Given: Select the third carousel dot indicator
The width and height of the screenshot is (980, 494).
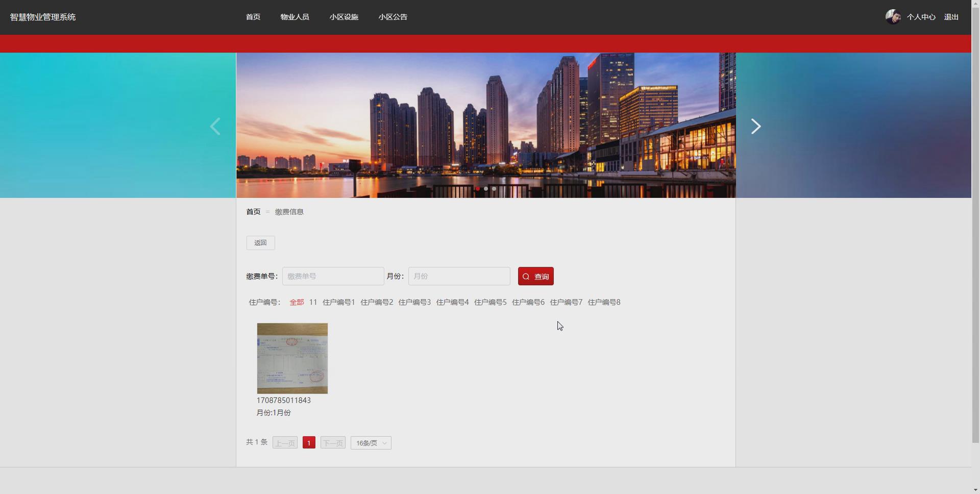Looking at the screenshot, I should 494,189.
